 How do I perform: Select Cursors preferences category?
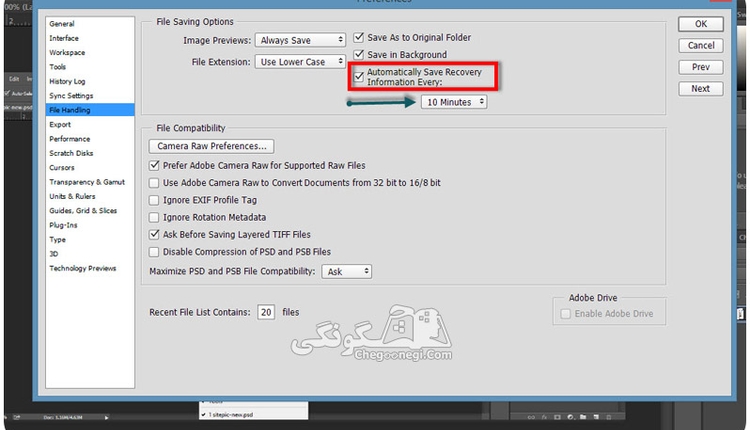pyautogui.click(x=62, y=167)
